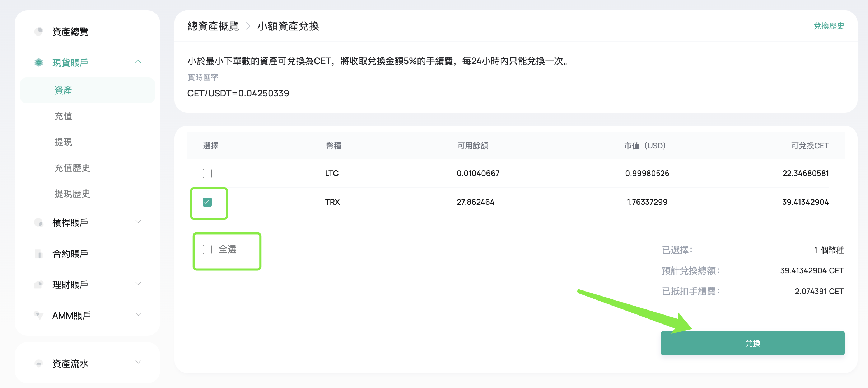Click the 可兌換CET column header
This screenshot has height=388, width=868.
pos(810,146)
